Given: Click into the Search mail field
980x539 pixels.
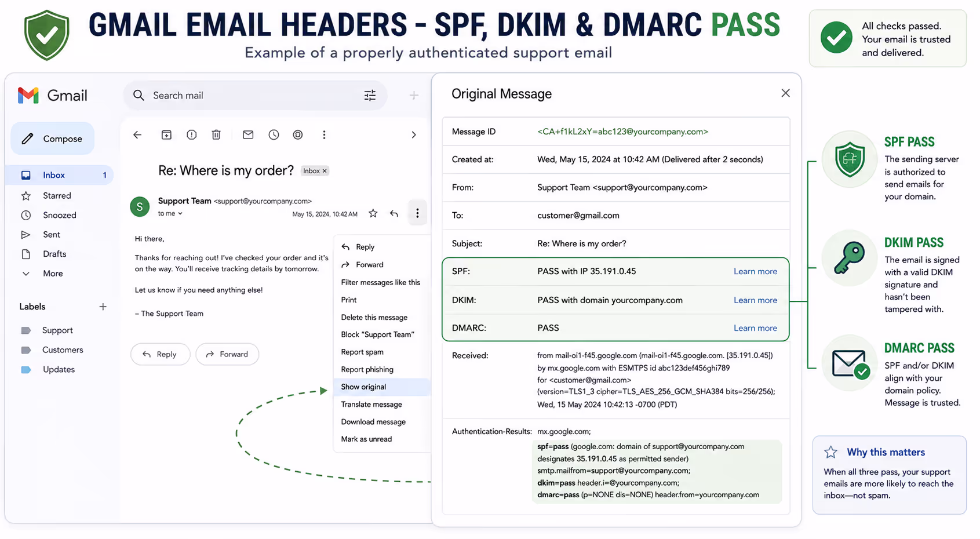Looking at the screenshot, I should [x=255, y=95].
